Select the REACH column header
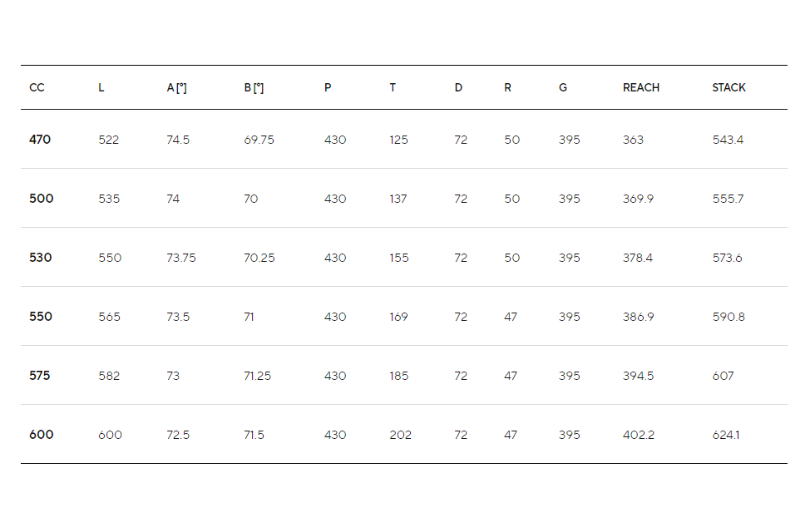This screenshot has height=532, width=810. click(641, 88)
